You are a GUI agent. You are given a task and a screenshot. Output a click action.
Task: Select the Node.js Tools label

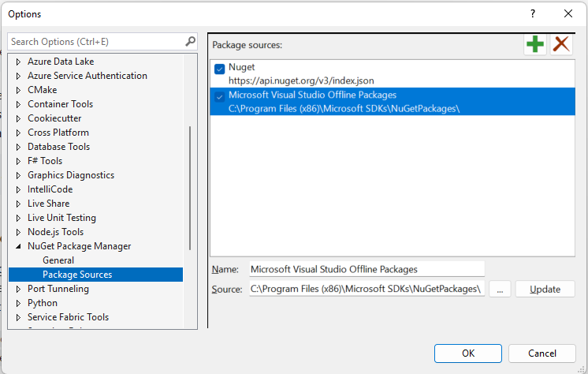coord(55,232)
